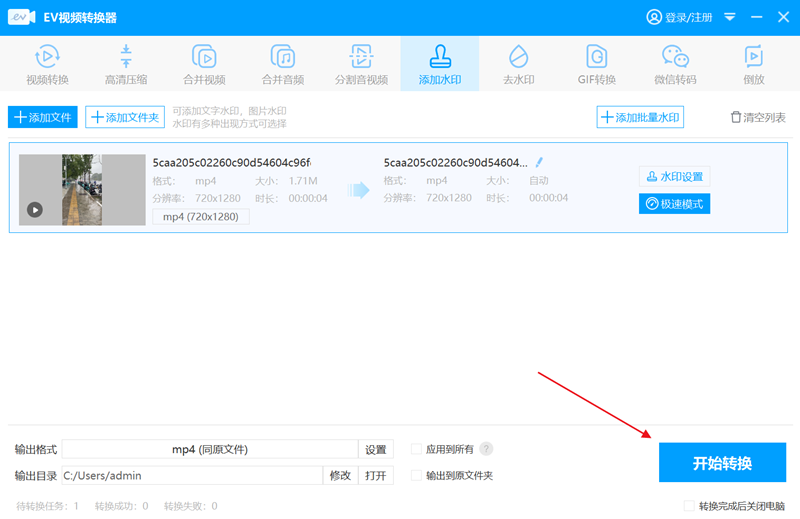
Task: Enable the 转换完成后关闭电脑 checkbox
Action: 689,506
